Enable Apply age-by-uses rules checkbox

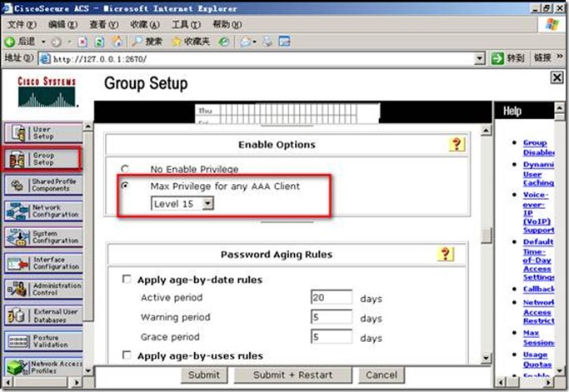127,355
